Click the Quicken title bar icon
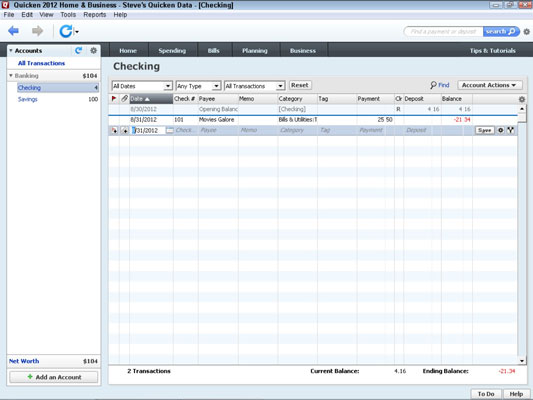 tap(5, 5)
